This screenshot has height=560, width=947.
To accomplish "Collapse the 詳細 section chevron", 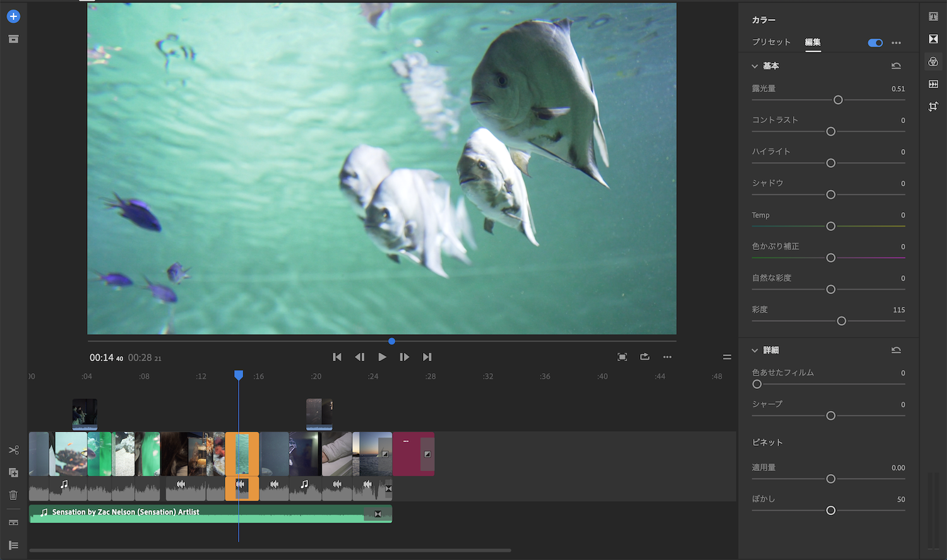I will tap(754, 350).
